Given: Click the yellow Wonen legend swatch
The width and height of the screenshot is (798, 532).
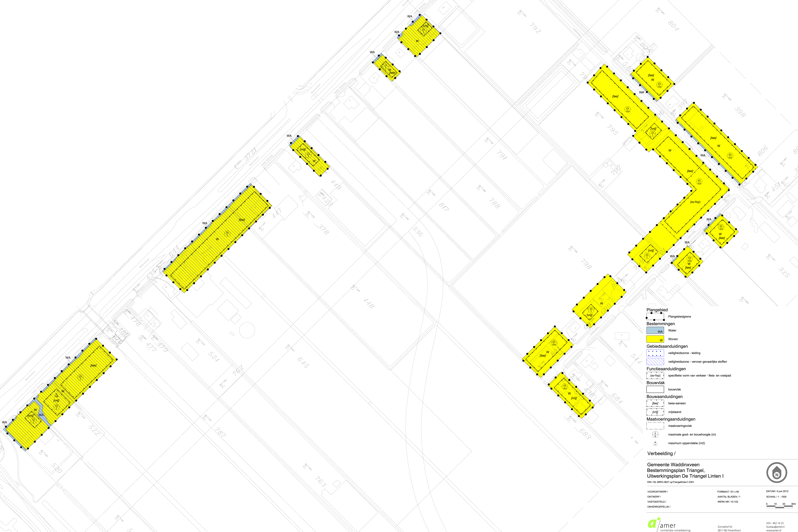Looking at the screenshot, I should 655,339.
